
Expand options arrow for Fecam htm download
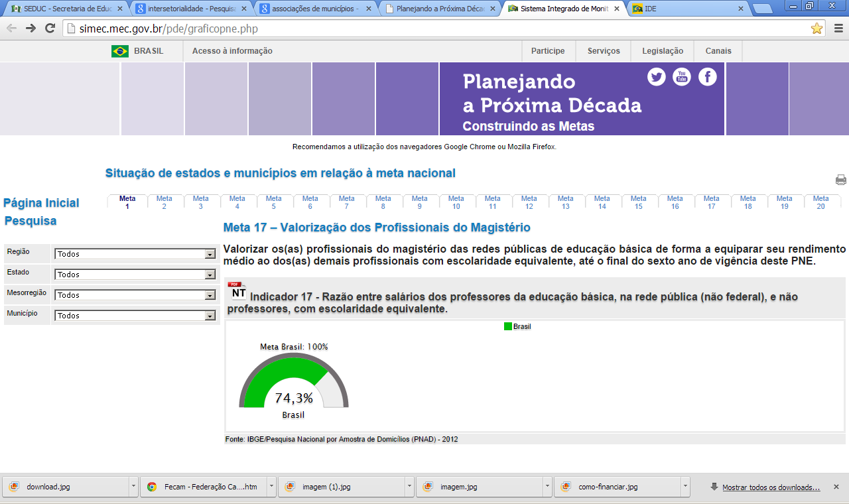271,487
